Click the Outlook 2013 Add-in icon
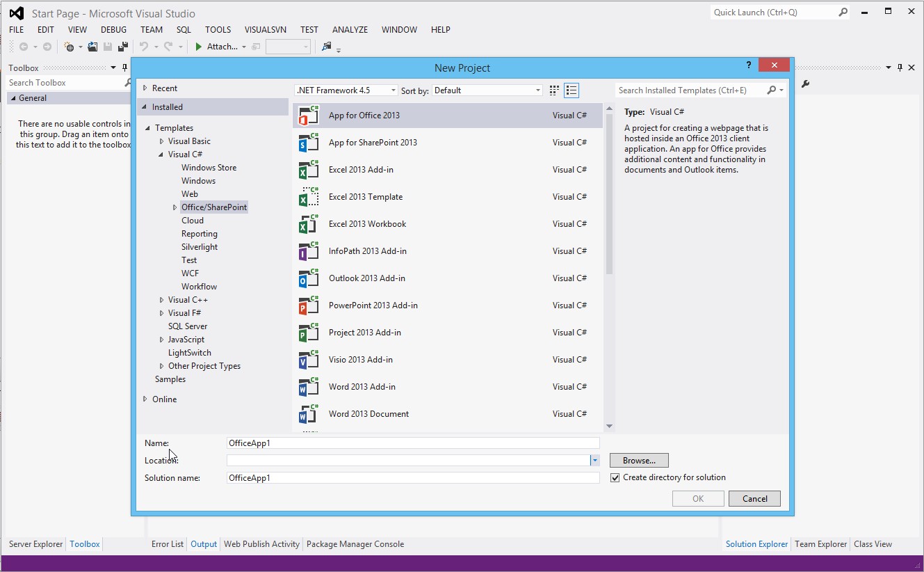924x572 pixels. [308, 278]
